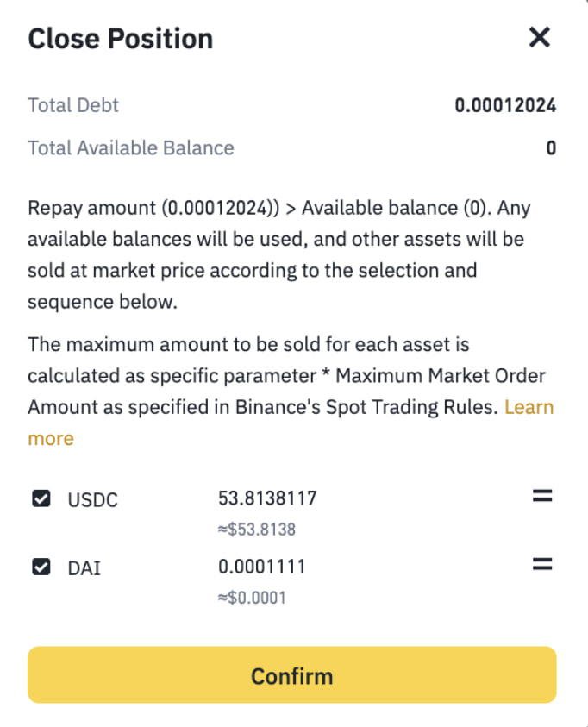The height and width of the screenshot is (727, 588).
Task: Select the USDC amount 53.8138117
Action: tap(268, 498)
